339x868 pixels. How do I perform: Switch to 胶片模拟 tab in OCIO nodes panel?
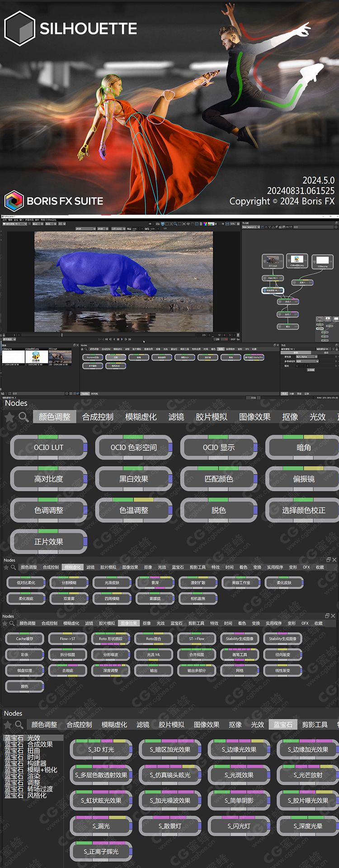tap(211, 417)
